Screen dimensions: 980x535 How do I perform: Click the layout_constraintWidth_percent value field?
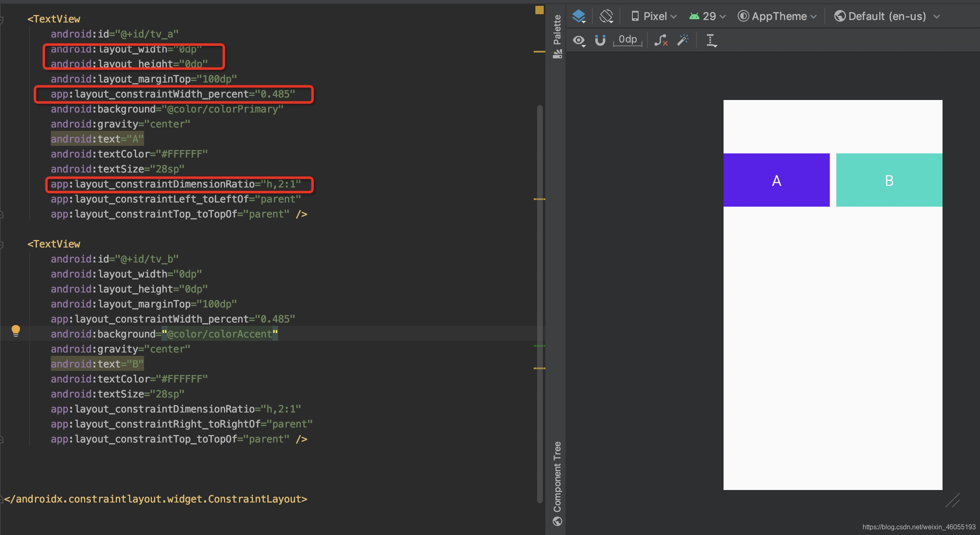pyautogui.click(x=279, y=94)
